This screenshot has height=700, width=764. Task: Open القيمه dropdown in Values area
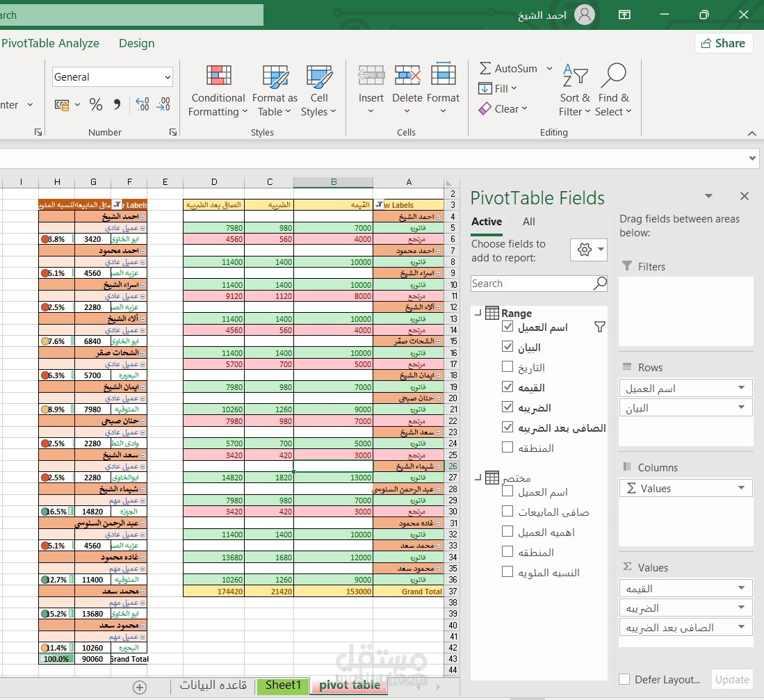tap(741, 588)
